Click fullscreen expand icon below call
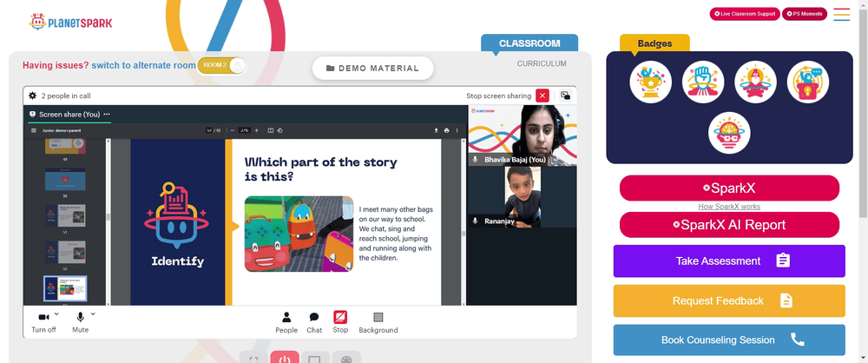Viewport: 868px width, 363px height. click(x=253, y=358)
